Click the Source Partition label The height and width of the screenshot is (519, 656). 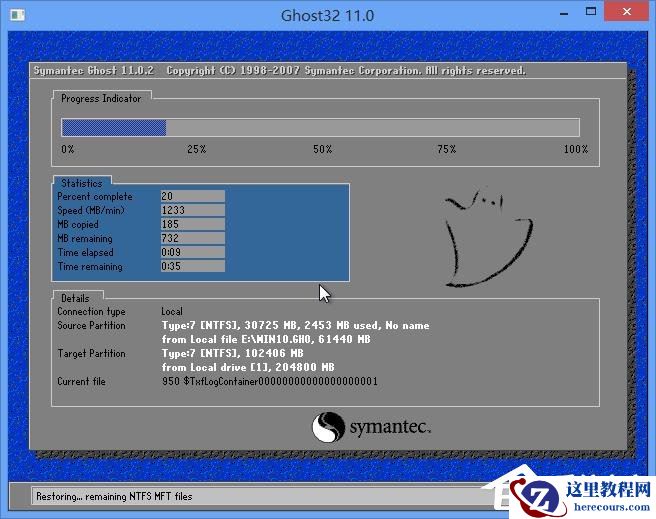[x=91, y=325]
